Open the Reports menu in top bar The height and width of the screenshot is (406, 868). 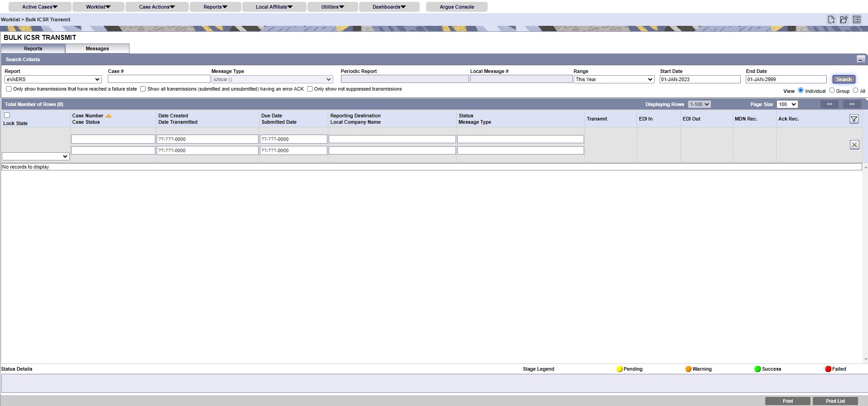(x=215, y=7)
